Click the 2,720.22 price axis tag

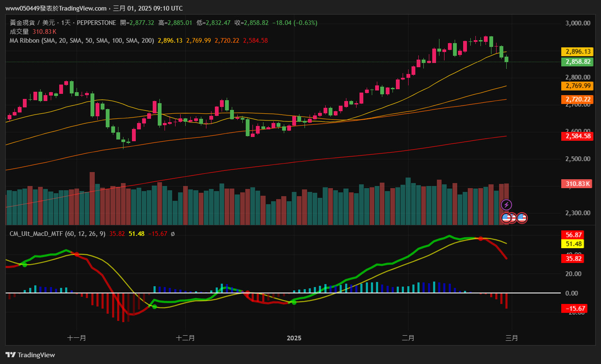(577, 99)
